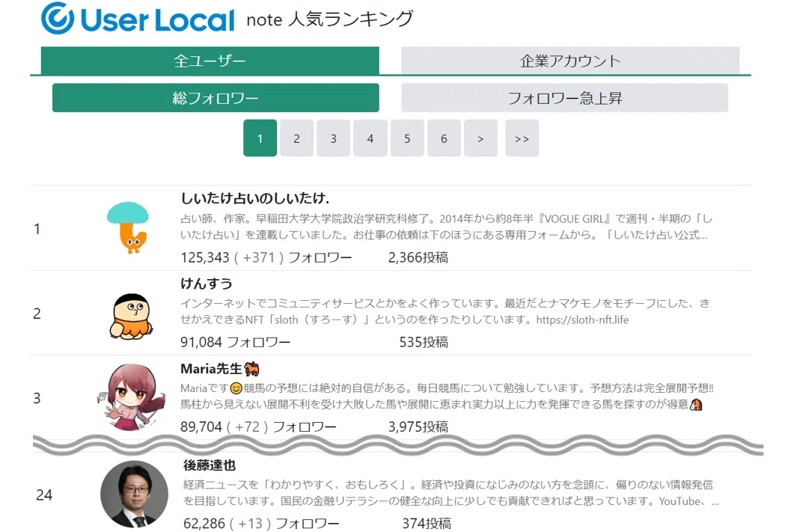This screenshot has width=788, height=532.
Task: Click horse emoji ending Maria's description
Action: (696, 404)
